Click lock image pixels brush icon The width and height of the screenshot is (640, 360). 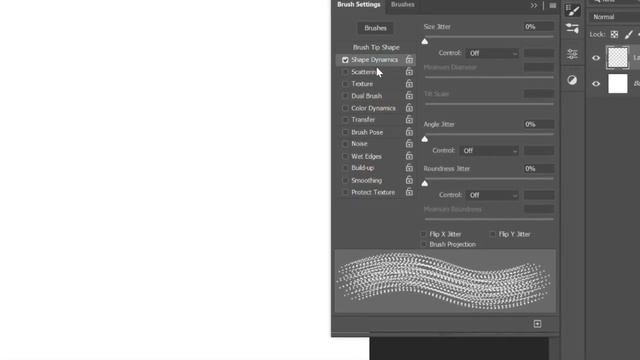(x=629, y=35)
